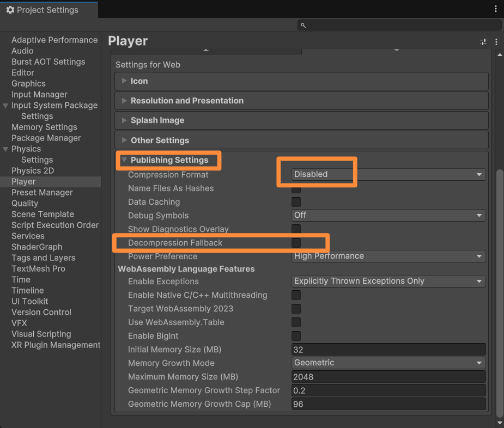
Task: Focus the settings search field
Action: pyautogui.click(x=399, y=25)
